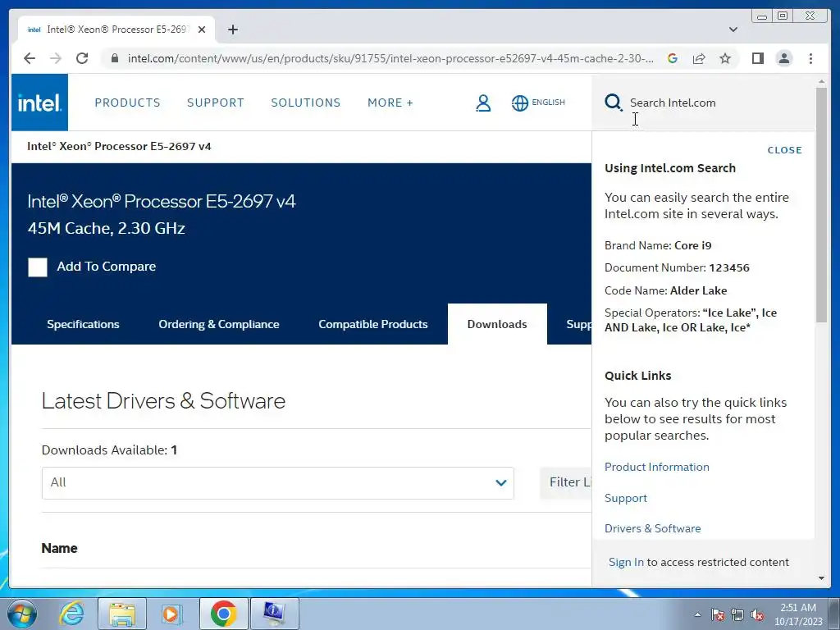
Task: Open the Support quick link
Action: (626, 498)
